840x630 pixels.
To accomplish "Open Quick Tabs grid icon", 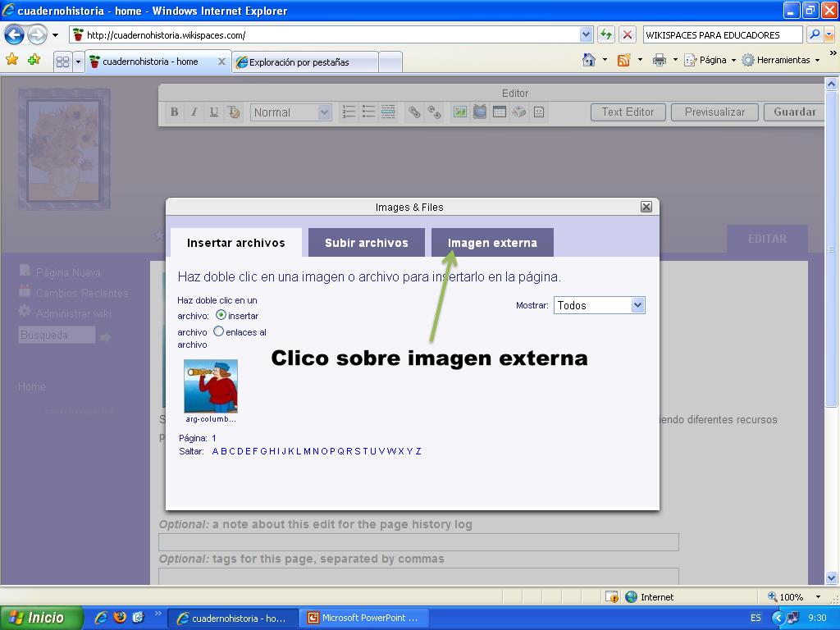I will (62, 62).
